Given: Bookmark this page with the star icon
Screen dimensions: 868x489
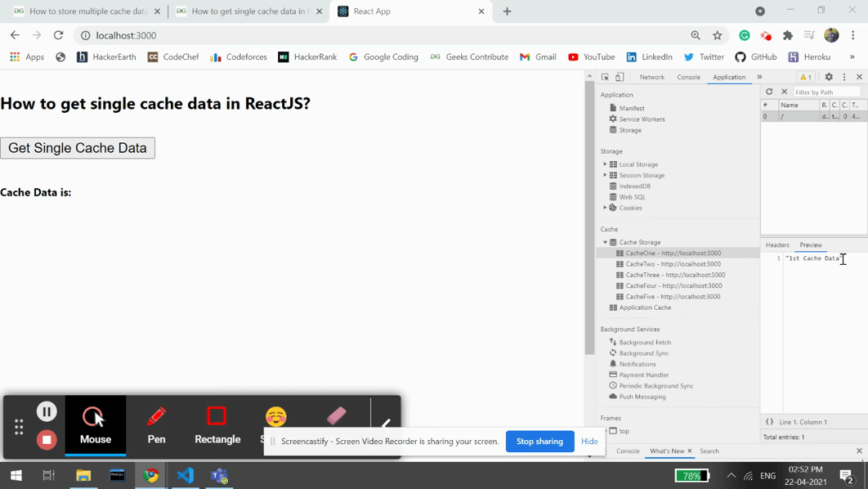Looking at the screenshot, I should click(x=718, y=35).
